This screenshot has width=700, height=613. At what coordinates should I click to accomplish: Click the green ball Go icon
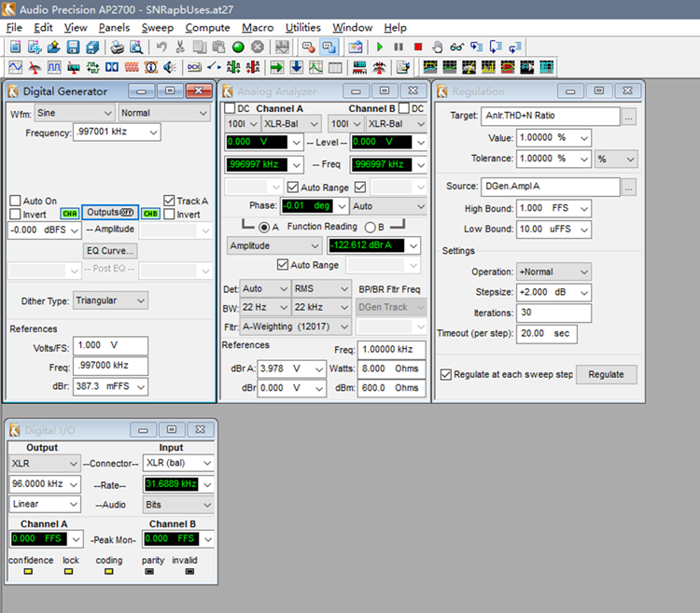(x=238, y=47)
